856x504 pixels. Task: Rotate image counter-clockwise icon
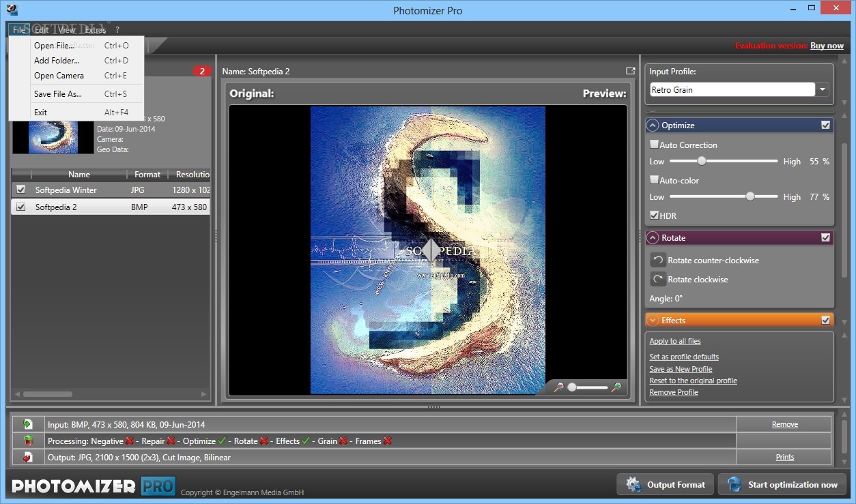(658, 260)
